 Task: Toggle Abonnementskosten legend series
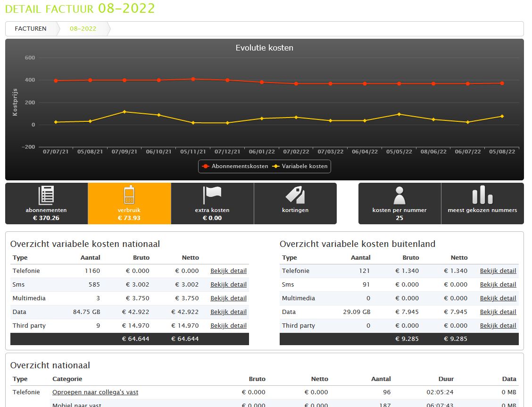pos(235,166)
